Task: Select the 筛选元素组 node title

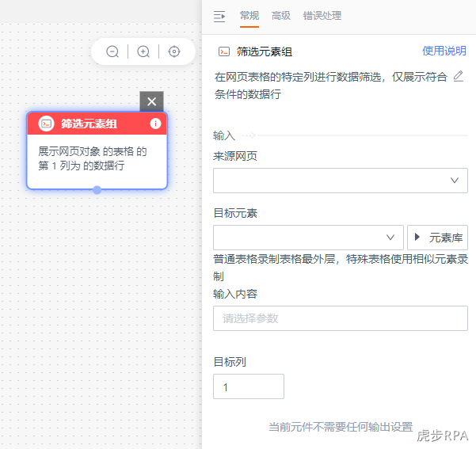Action: (x=89, y=124)
